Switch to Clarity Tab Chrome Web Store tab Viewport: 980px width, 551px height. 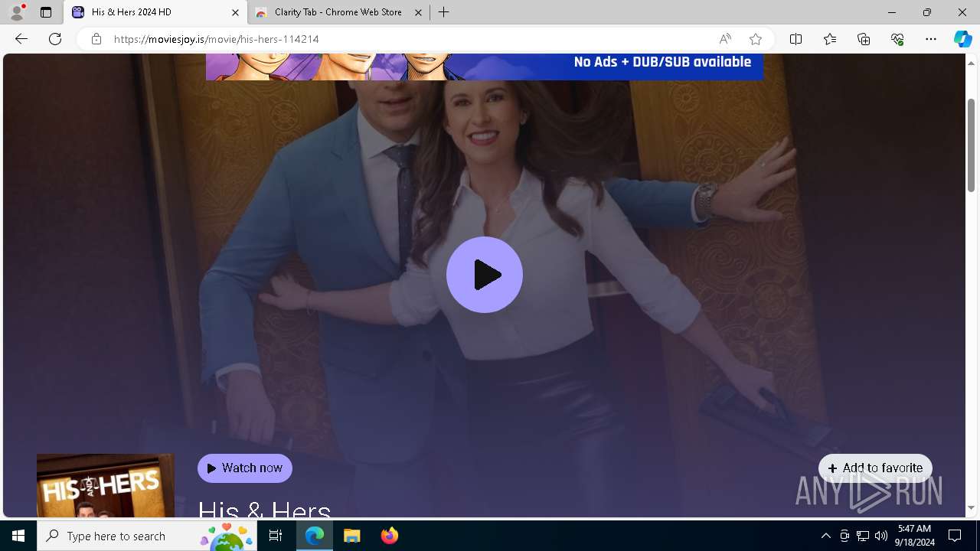tap(338, 12)
